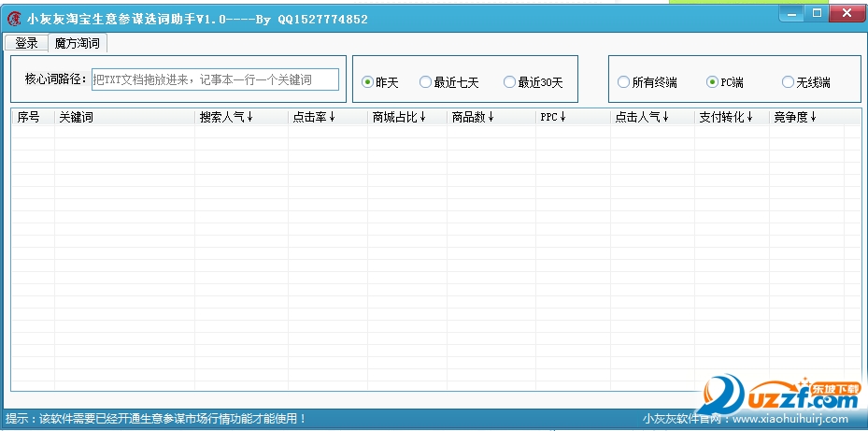Viewport: 868px width, 431px height.
Task: Pick the 最近30天 time range
Action: click(534, 82)
